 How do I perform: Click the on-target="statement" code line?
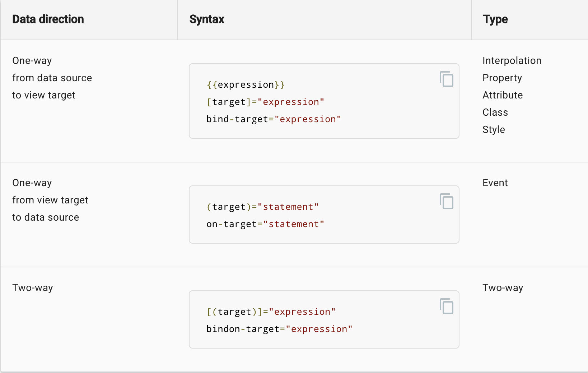(265, 224)
